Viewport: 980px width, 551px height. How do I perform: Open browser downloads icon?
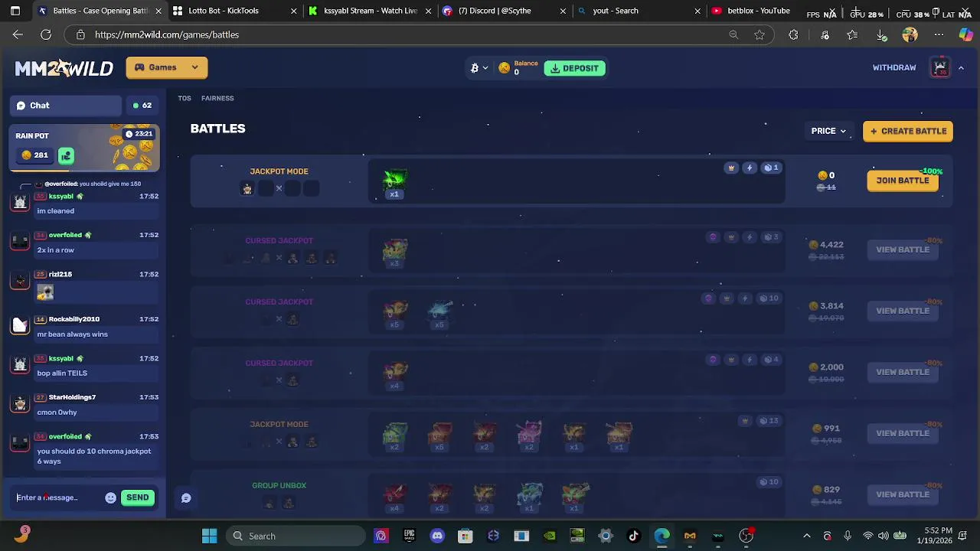tap(881, 34)
